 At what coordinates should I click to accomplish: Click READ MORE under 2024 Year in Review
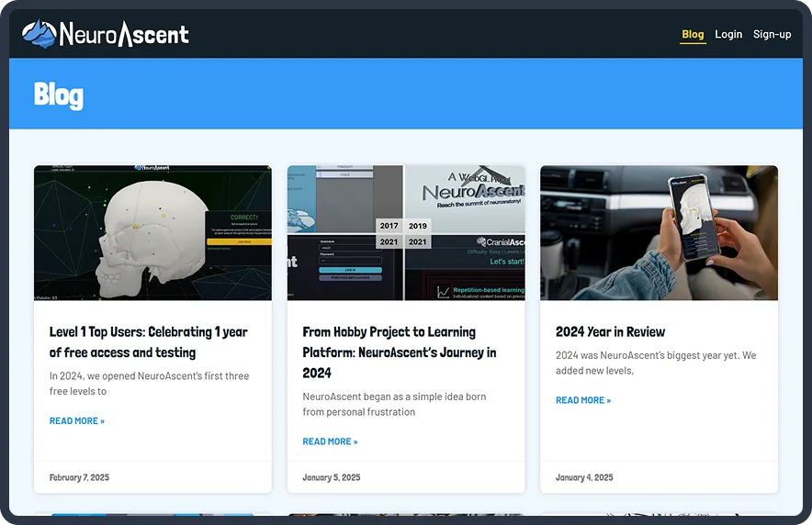point(583,400)
